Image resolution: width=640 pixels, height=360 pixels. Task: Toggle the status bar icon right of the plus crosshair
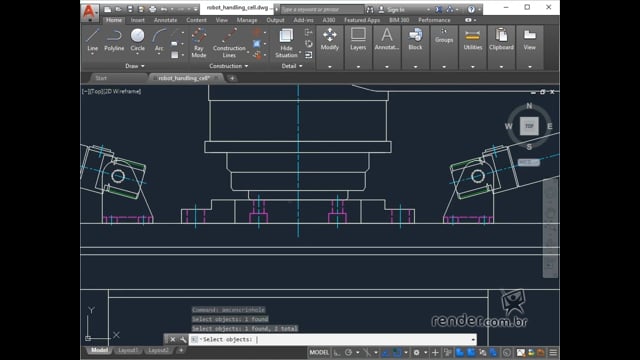click(x=448, y=352)
